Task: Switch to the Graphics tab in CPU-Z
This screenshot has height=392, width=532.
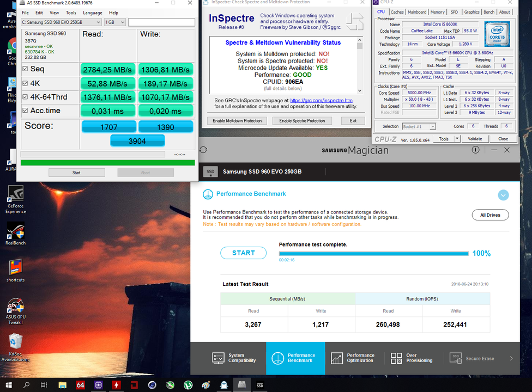Action: (471, 12)
